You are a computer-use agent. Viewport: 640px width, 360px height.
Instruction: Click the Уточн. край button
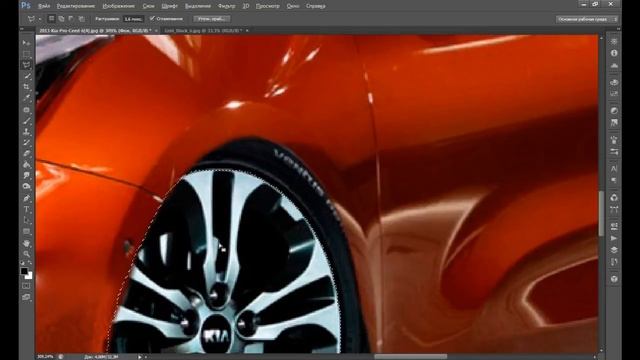(x=212, y=19)
